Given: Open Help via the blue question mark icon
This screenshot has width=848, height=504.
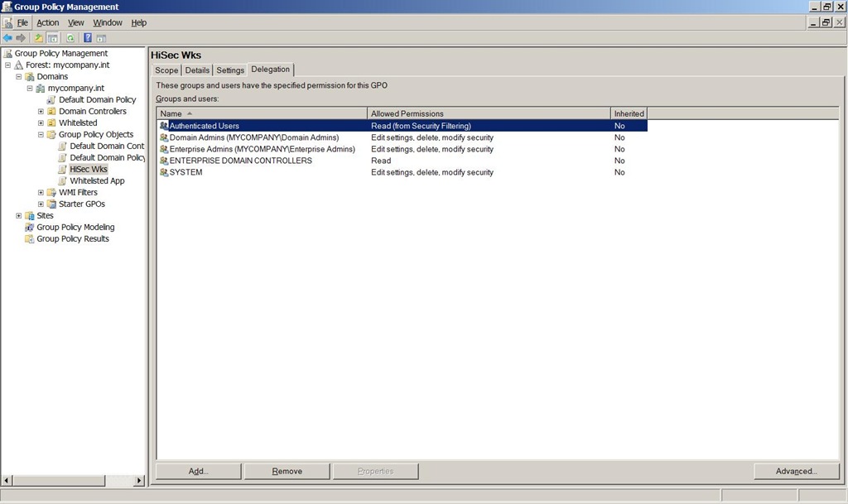Looking at the screenshot, I should (88, 38).
